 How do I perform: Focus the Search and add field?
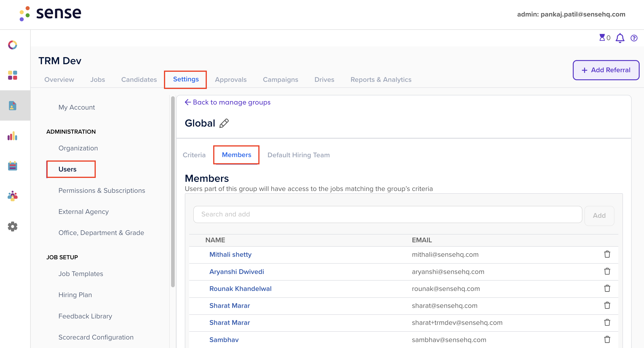click(x=388, y=214)
